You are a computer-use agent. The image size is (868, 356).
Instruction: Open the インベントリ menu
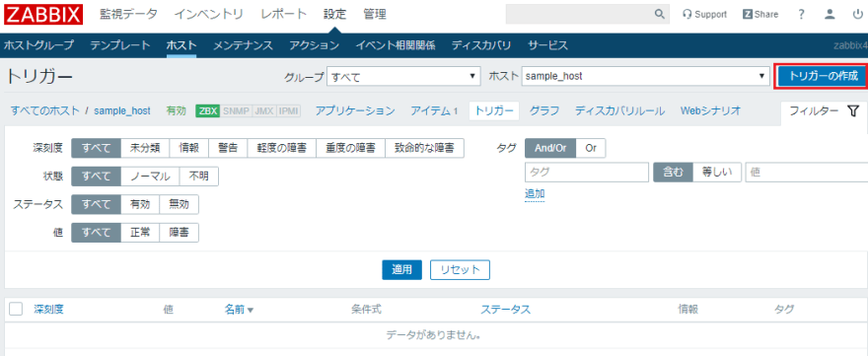click(x=209, y=15)
